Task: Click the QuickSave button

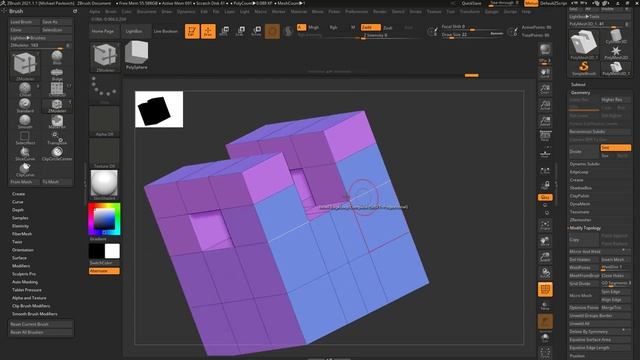Action: [471, 3]
